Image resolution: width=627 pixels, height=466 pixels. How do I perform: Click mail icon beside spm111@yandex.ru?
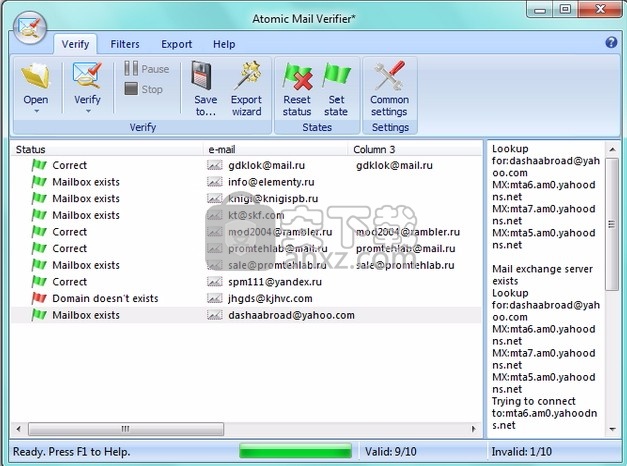[215, 282]
